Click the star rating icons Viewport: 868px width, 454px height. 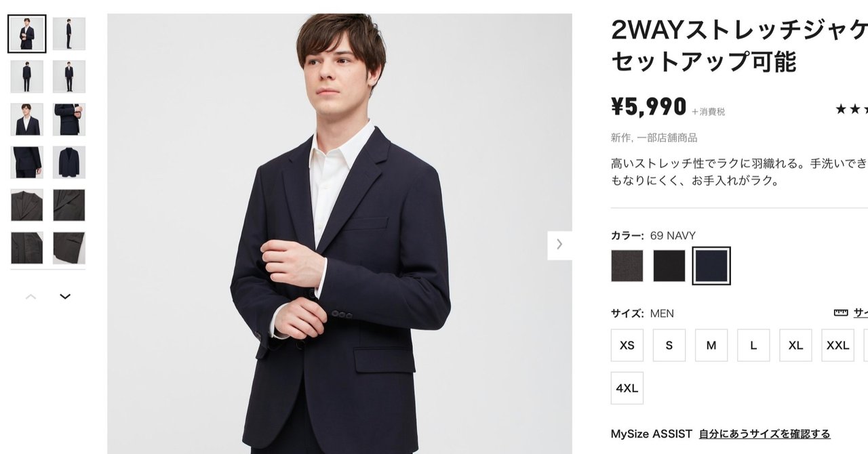click(x=851, y=109)
